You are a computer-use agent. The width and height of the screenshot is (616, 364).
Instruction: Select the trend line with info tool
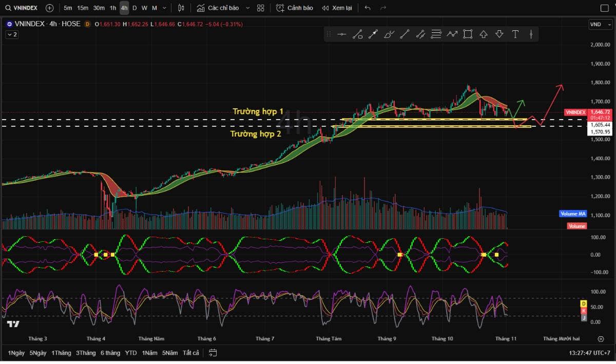358,34
